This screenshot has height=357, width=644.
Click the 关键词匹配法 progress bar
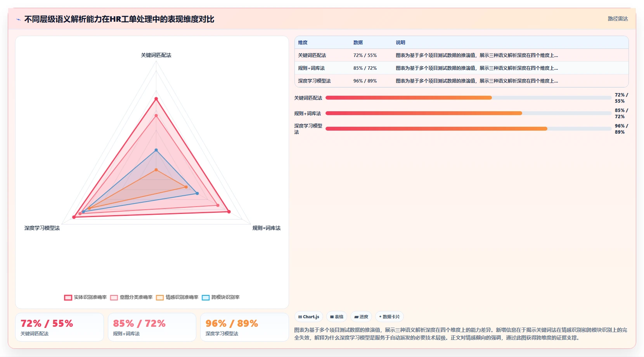point(468,98)
